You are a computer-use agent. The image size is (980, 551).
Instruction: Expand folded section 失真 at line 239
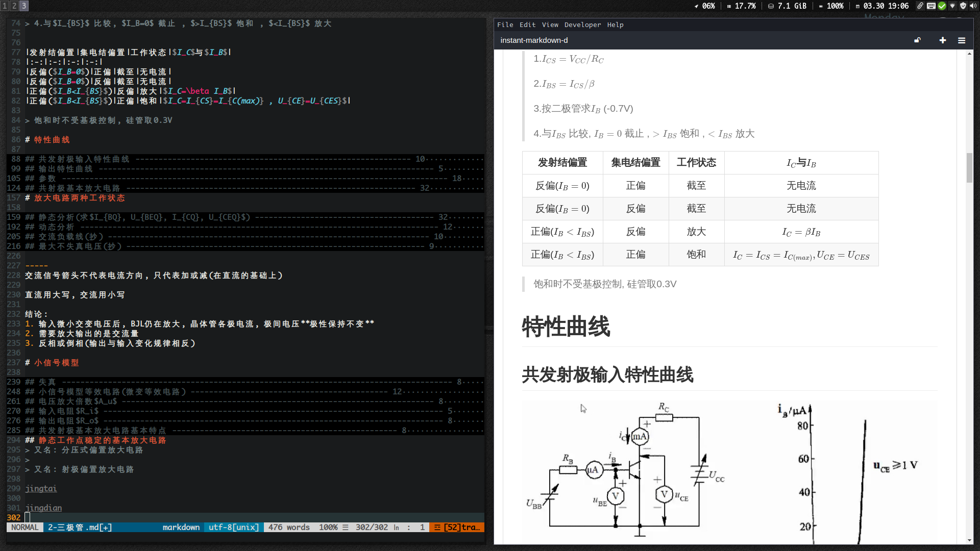47,382
